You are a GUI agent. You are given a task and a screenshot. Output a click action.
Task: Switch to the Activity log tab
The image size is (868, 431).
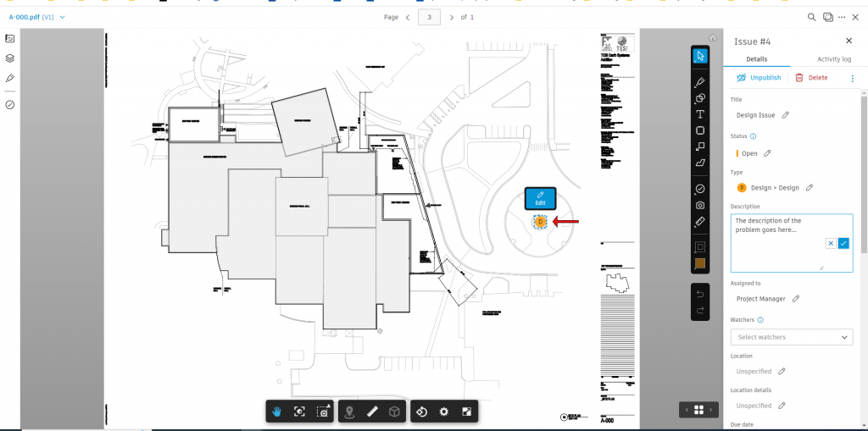(x=834, y=59)
